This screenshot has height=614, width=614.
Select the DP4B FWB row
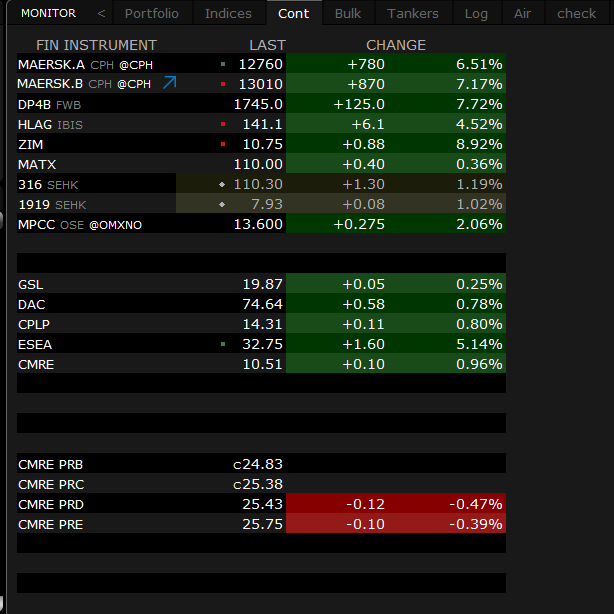(261, 103)
